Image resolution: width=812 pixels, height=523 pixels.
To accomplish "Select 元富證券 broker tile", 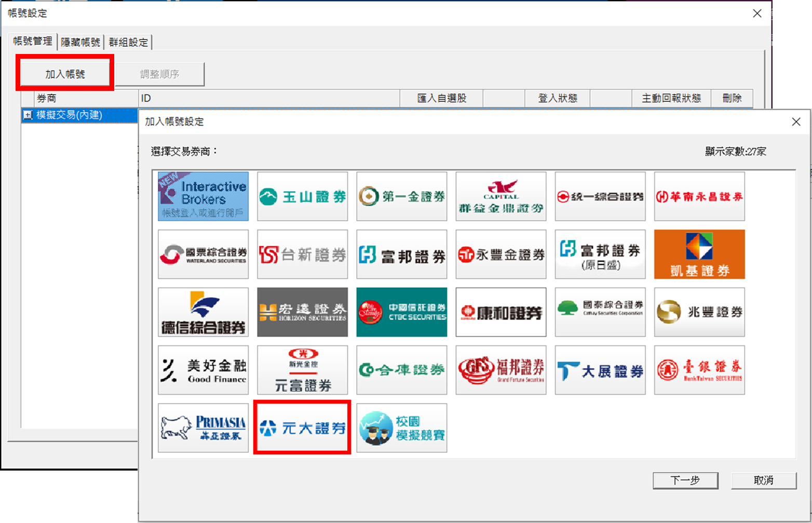I will 302,370.
